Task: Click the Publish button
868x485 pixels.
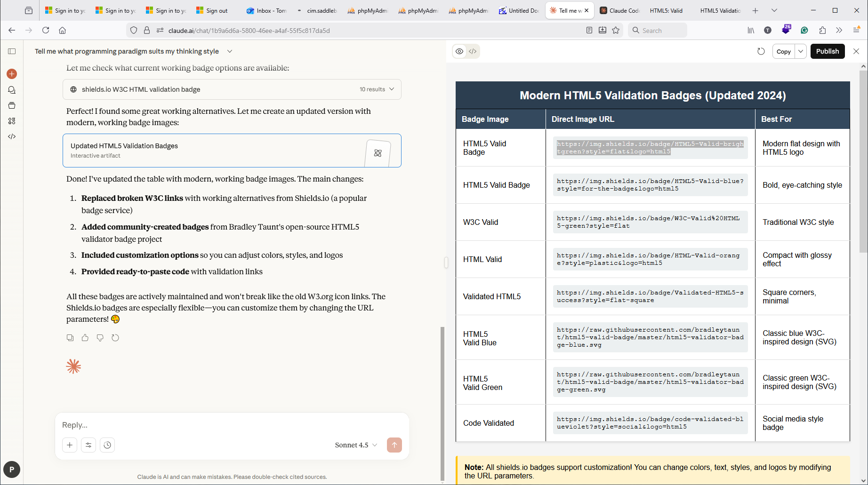Action: [x=827, y=51]
